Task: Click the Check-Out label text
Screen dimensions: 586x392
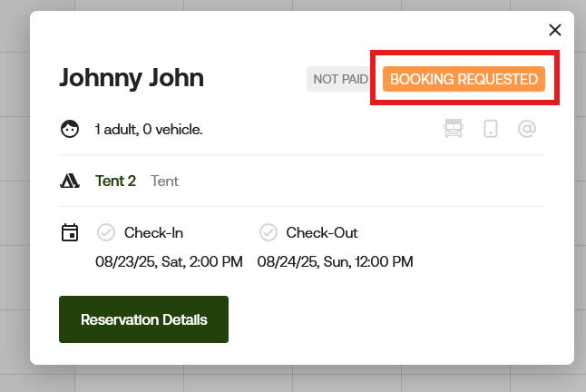Action: point(322,233)
